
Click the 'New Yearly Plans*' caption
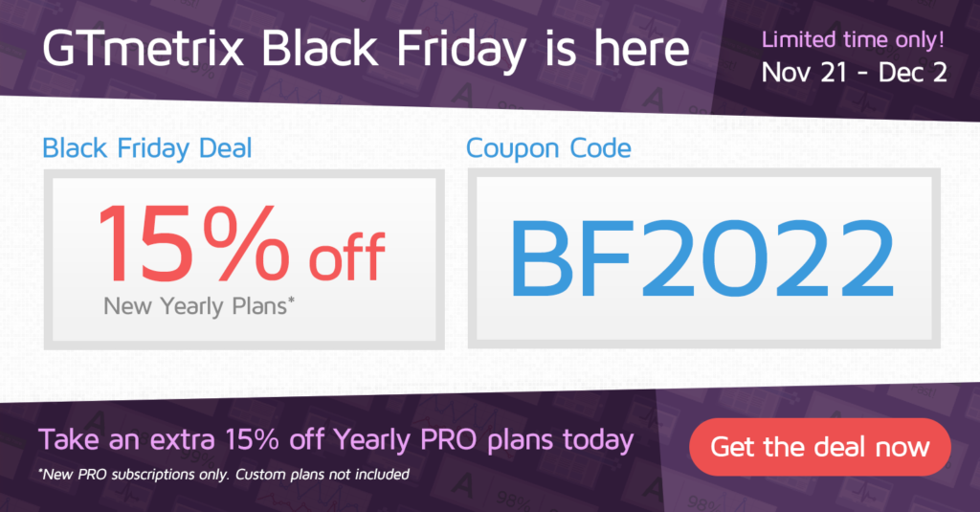pos(199,306)
